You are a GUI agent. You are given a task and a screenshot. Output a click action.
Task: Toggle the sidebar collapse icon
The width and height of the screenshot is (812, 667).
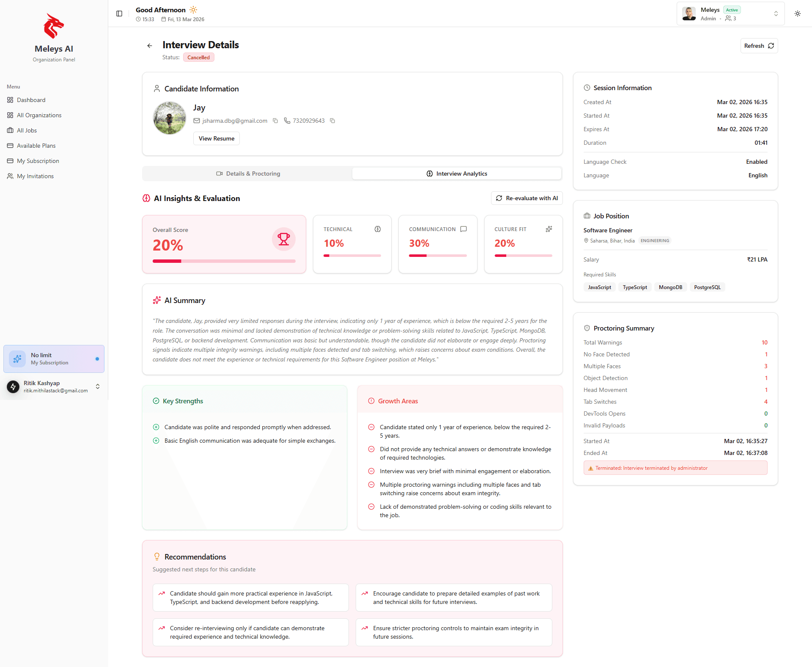click(x=119, y=14)
